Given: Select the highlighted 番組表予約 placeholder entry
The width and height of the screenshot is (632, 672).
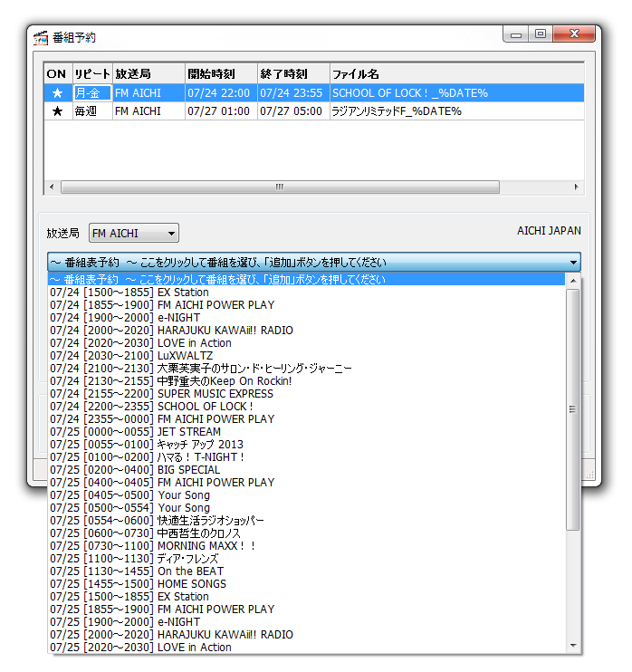Looking at the screenshot, I should click(306, 280).
